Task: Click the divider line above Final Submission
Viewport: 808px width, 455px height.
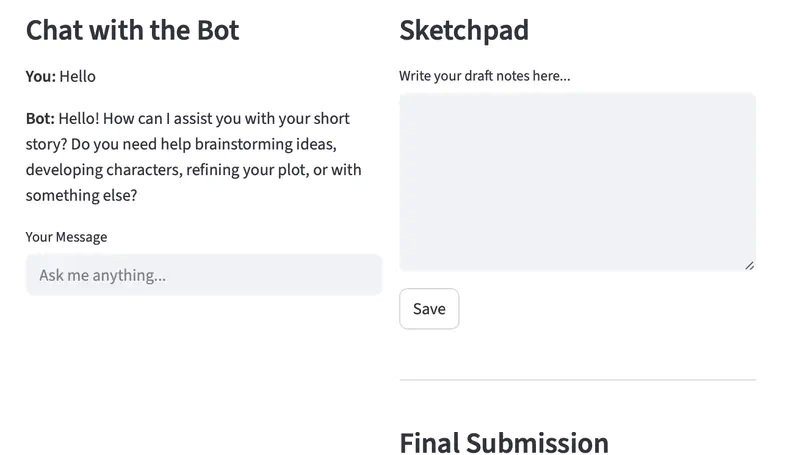Action: 577,380
